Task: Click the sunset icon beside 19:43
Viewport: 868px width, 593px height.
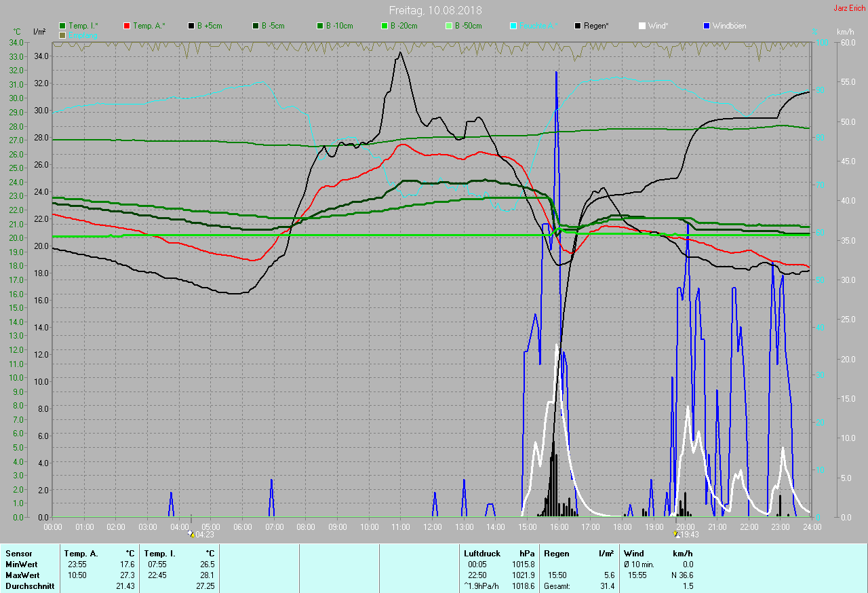Action: 675,535
